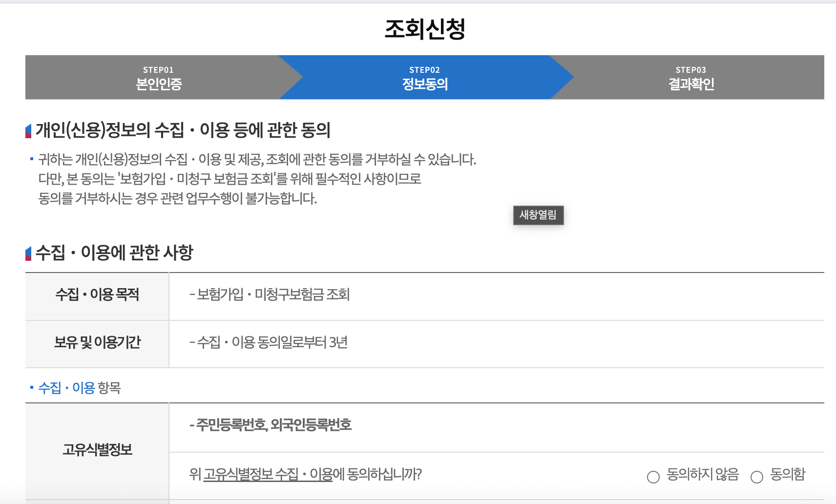Click the blue bullet icon before 수집·이용 항목 label

coord(30,389)
